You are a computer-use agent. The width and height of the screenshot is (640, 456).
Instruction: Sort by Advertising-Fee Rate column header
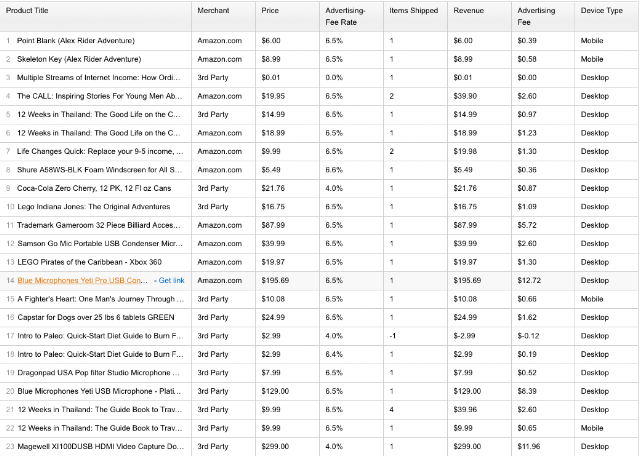tap(345, 16)
